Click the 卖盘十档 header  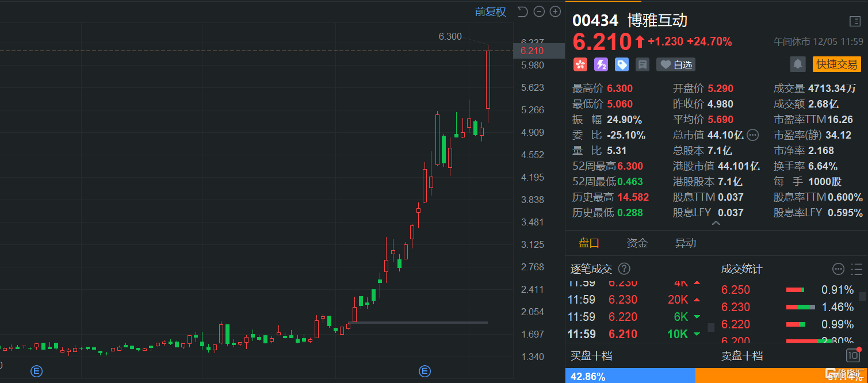pos(742,356)
